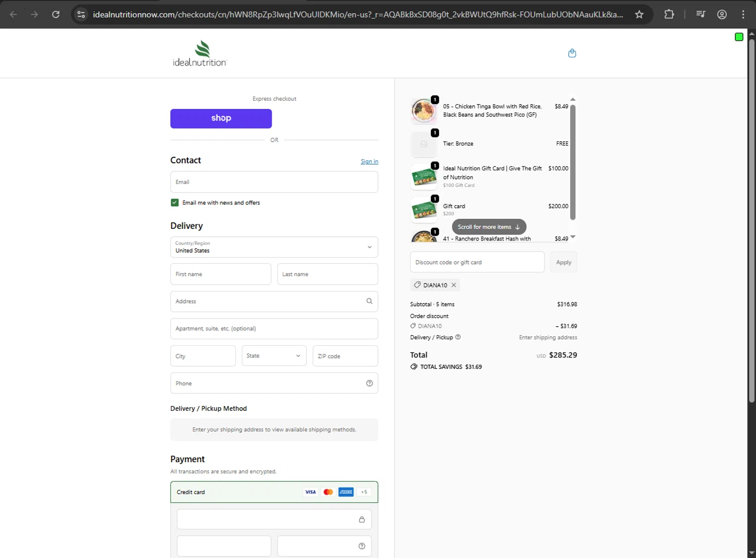Click the address search magnifier icon
The image size is (756, 558).
pyautogui.click(x=369, y=301)
